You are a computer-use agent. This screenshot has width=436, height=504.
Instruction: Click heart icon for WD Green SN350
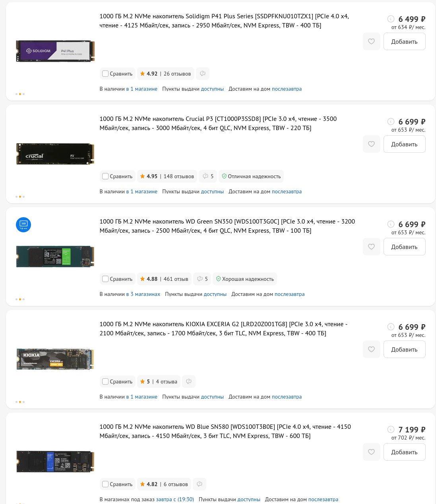371,247
